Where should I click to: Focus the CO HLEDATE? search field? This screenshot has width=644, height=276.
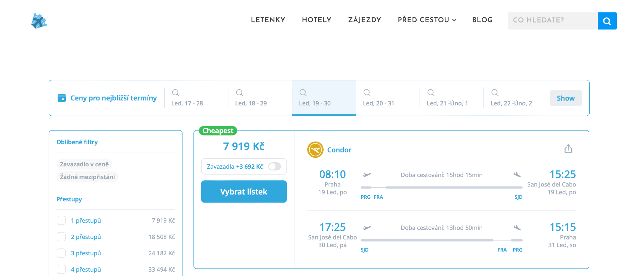(x=552, y=20)
